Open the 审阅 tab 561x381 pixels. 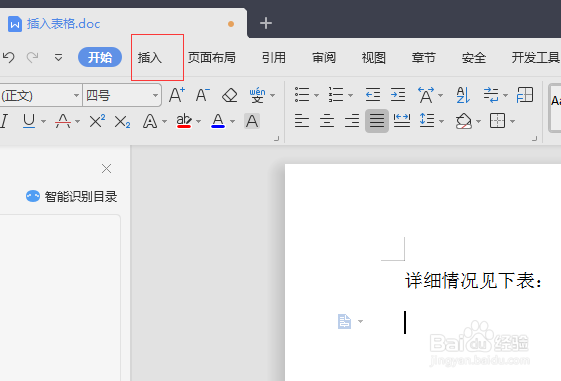tap(324, 57)
